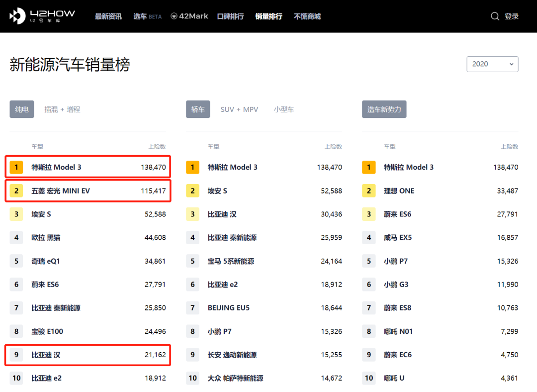Open the 2020 year dropdown

point(492,64)
